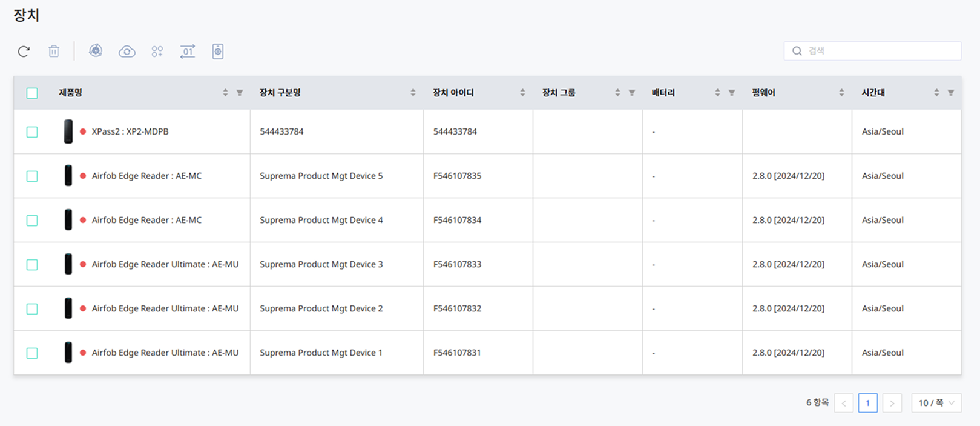Select checkbox for Suprema Product Mgt Device 3
Viewport: 980px width, 426px height.
pos(32,264)
